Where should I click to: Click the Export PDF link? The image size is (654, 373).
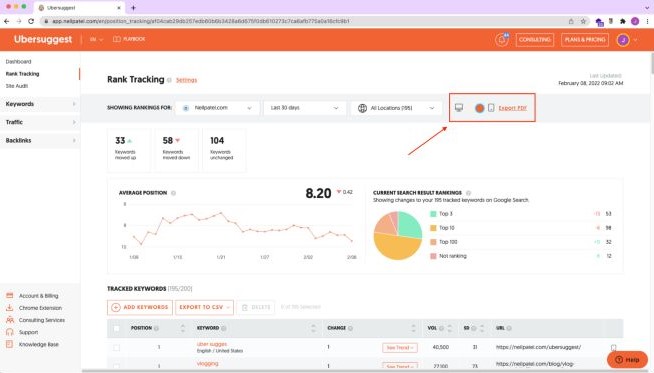click(513, 108)
